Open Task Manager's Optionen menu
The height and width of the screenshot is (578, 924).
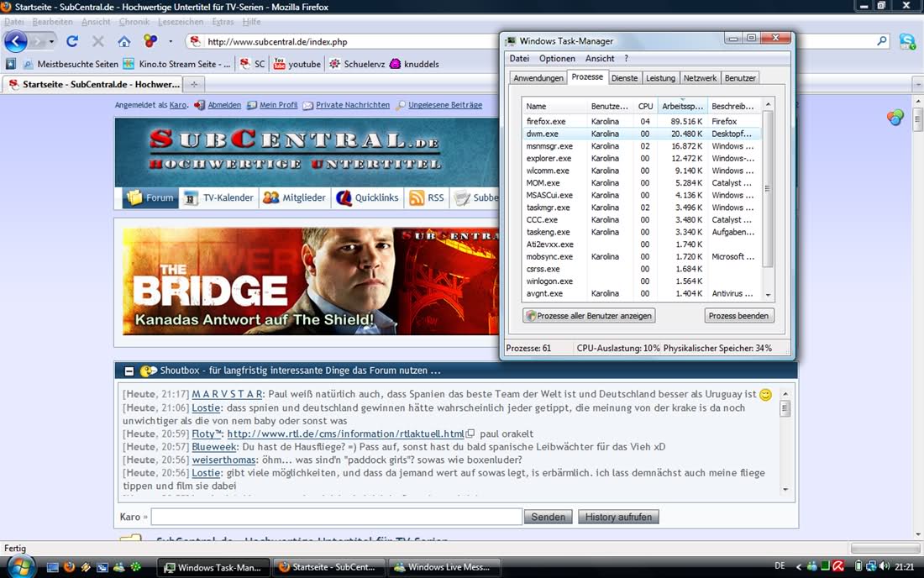(x=557, y=58)
